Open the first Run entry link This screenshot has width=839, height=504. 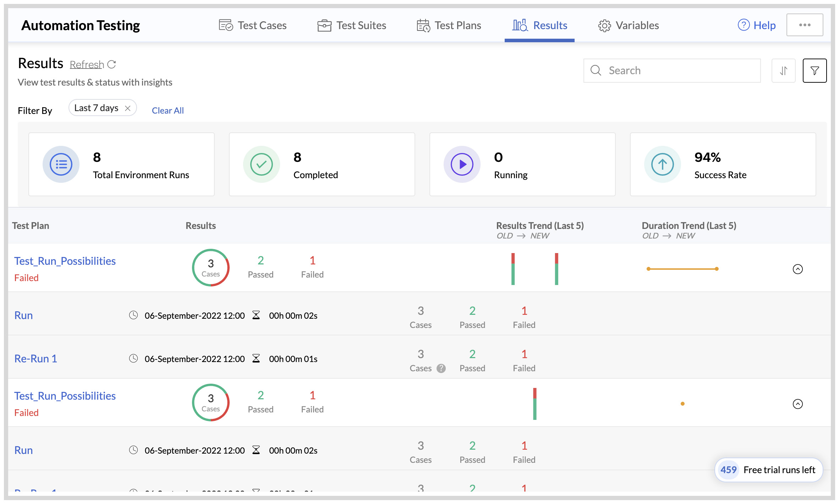[23, 315]
